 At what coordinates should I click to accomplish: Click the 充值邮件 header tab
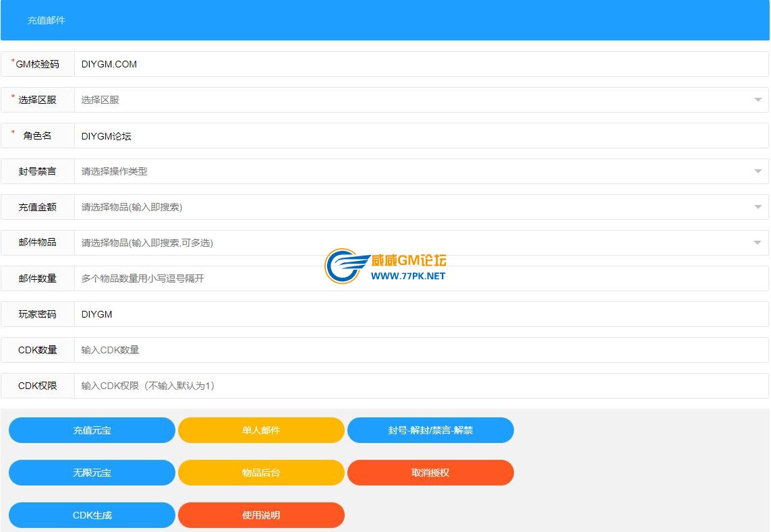pyautogui.click(x=47, y=21)
